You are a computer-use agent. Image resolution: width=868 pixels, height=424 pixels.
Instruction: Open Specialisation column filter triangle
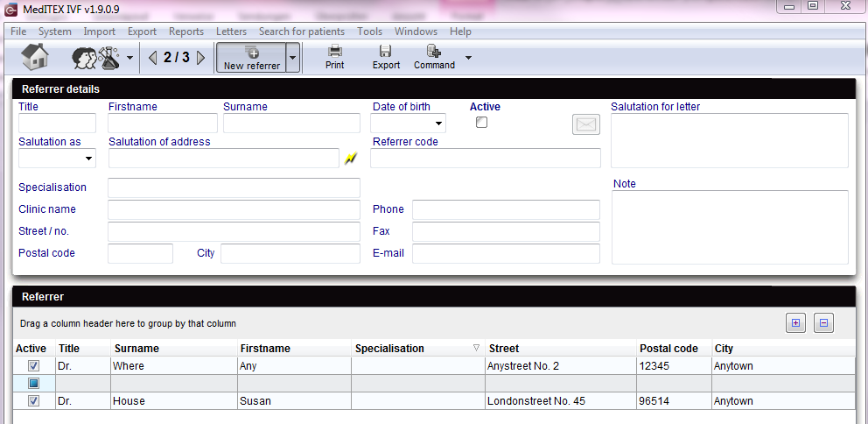(477, 348)
